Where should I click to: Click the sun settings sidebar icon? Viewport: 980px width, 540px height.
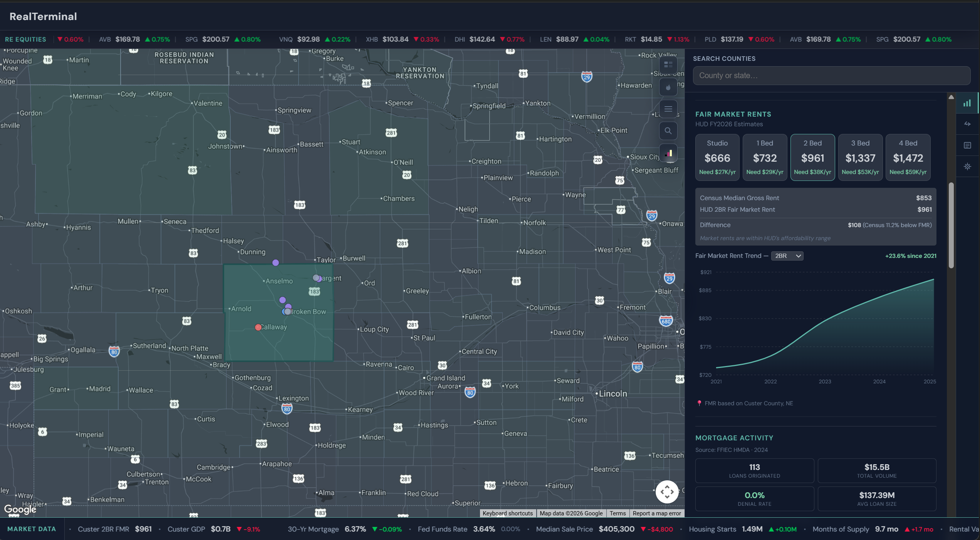(967, 167)
